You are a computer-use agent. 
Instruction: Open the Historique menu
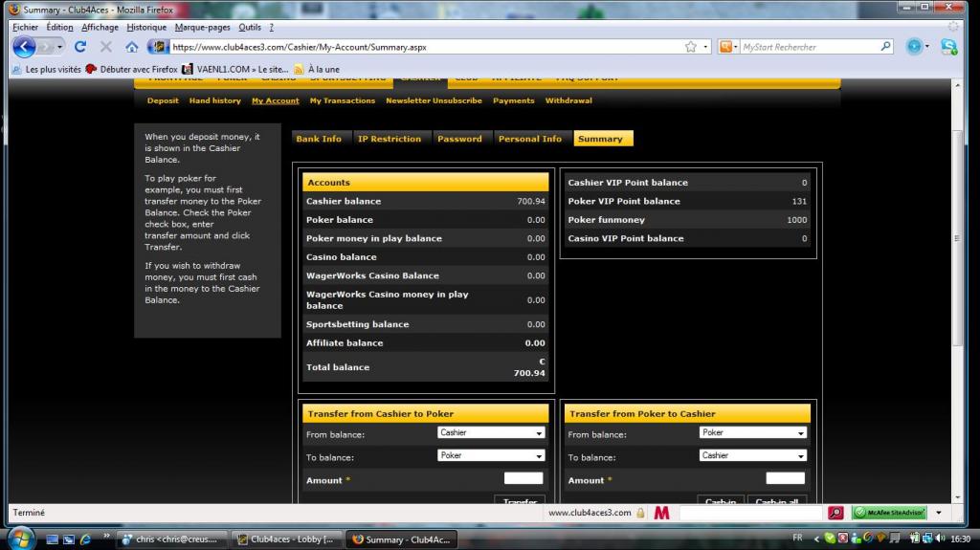[x=146, y=28]
